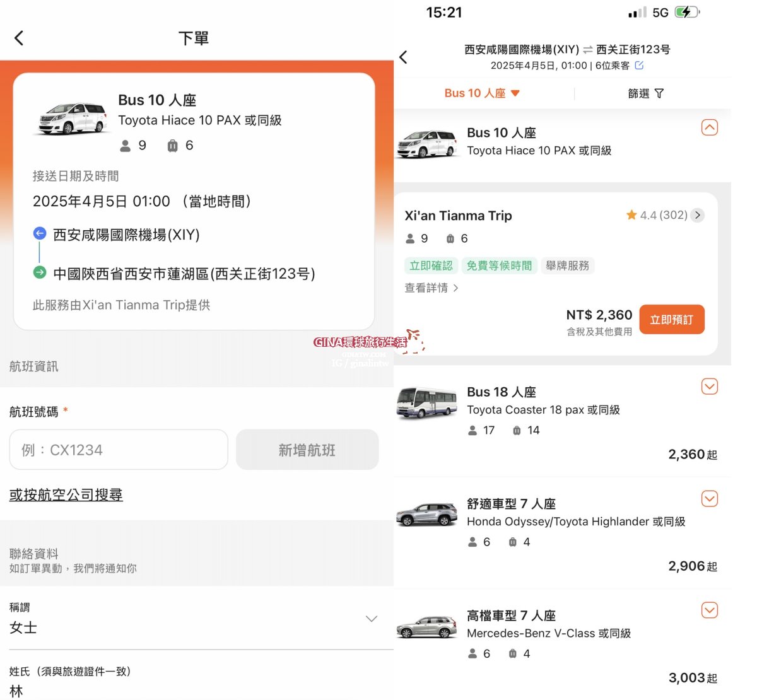
Task: Open the 稱謂 title dropdown
Action: coord(372,619)
